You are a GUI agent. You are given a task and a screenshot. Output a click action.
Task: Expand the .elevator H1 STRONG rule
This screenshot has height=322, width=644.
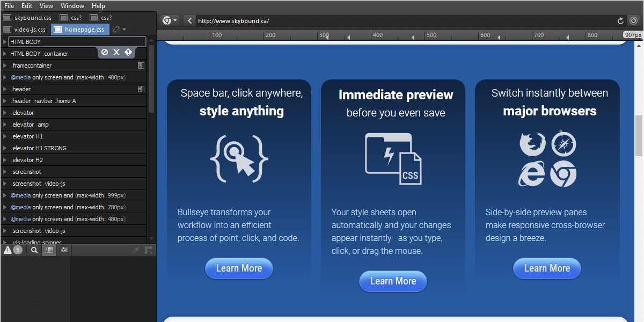coord(5,148)
